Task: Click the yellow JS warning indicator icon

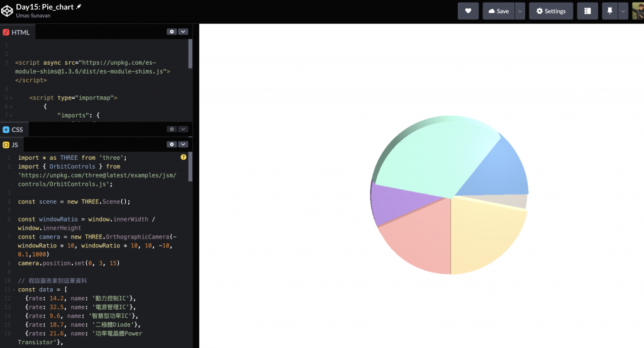Action: (x=183, y=157)
